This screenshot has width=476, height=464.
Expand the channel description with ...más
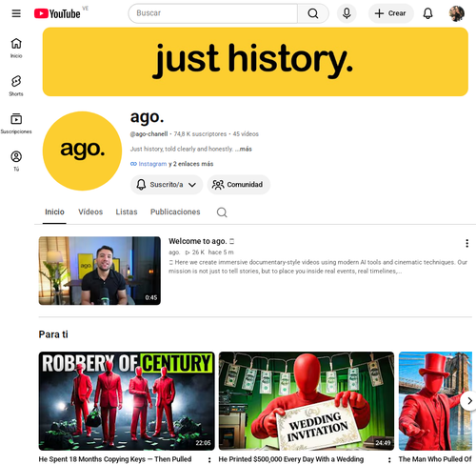pyautogui.click(x=244, y=149)
